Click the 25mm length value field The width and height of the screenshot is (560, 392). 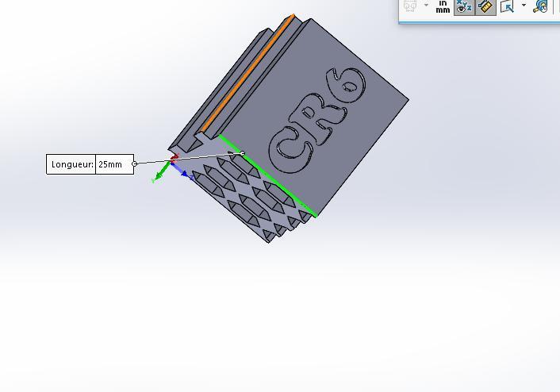115,164
